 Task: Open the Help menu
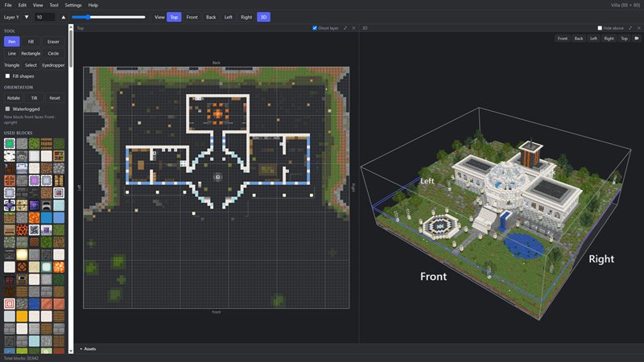(x=93, y=5)
